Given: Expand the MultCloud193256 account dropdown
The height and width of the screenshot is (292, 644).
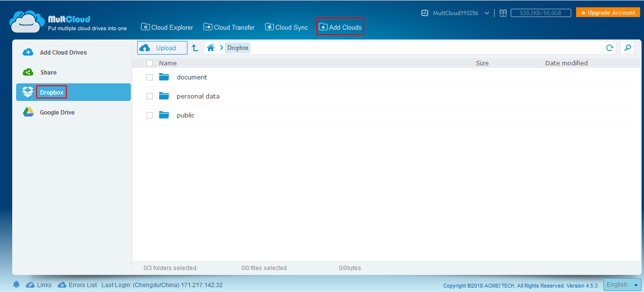Looking at the screenshot, I should [x=487, y=13].
